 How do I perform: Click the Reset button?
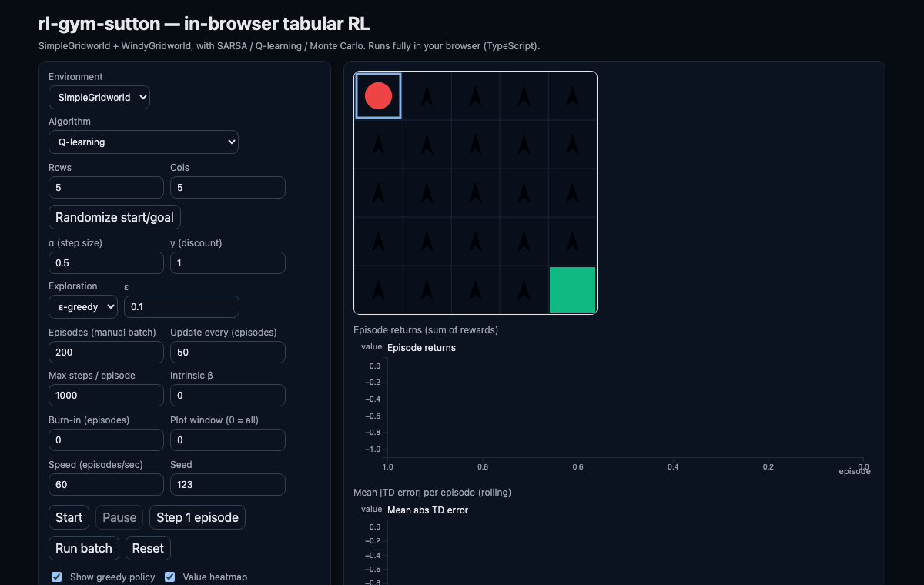pos(148,548)
